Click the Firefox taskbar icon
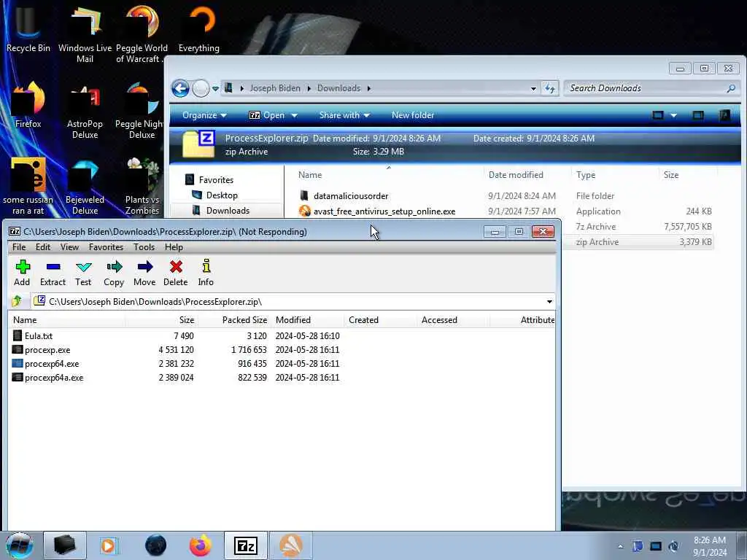The height and width of the screenshot is (560, 747). coord(201,545)
